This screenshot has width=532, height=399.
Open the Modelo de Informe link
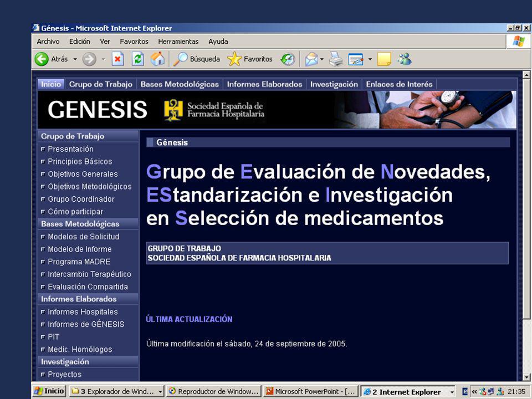click(79, 249)
